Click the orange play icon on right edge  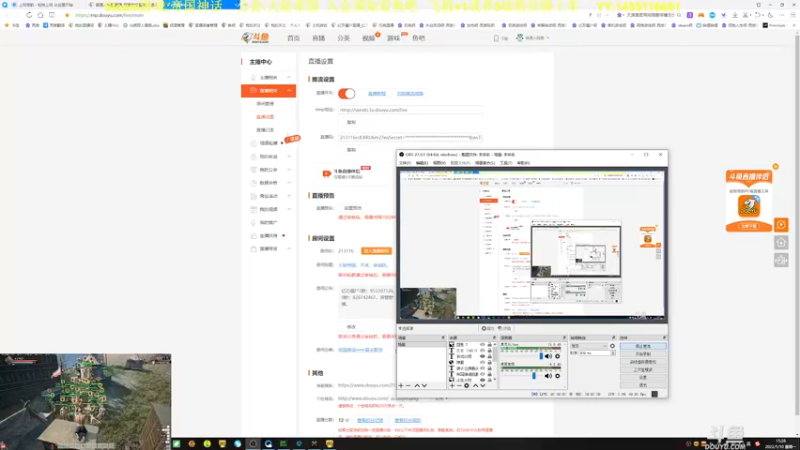point(781,225)
